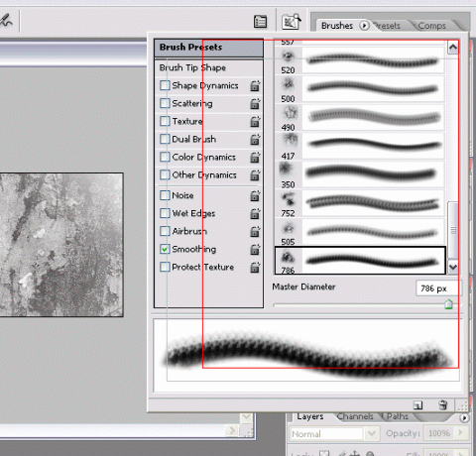Click the Master Diameter slider handle

click(448, 304)
